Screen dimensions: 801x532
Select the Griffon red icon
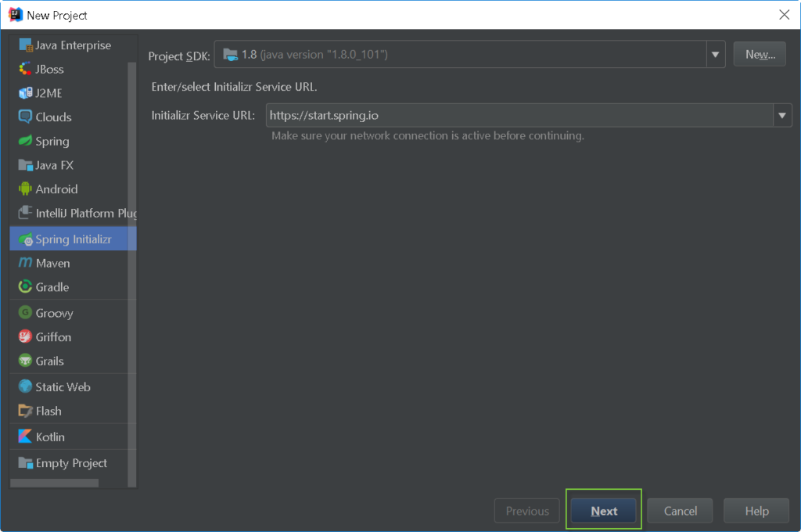[25, 336]
